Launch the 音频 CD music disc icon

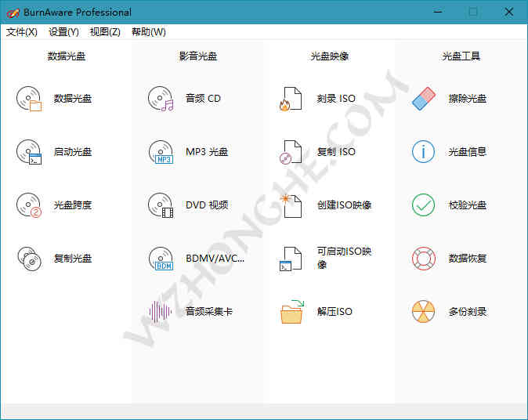click(161, 99)
